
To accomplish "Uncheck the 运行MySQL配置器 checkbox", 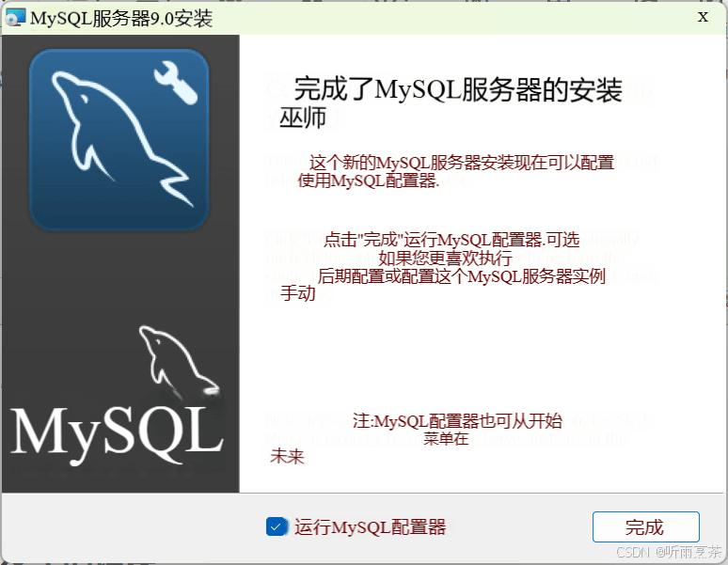I will (x=277, y=526).
